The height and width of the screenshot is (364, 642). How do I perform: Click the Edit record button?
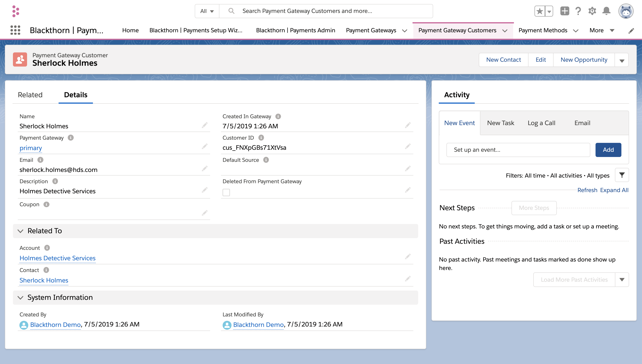[x=541, y=60]
